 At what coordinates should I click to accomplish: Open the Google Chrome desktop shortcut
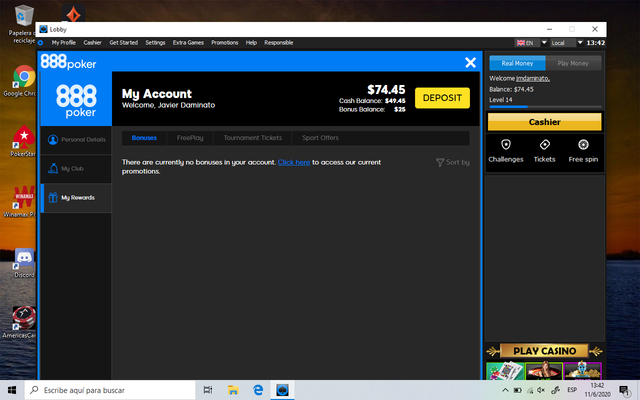point(24,81)
